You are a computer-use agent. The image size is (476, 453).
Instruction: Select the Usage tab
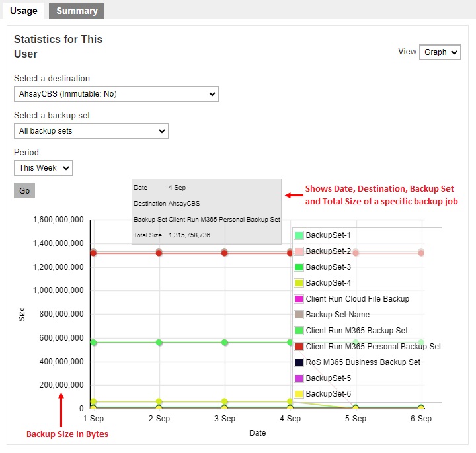click(24, 11)
